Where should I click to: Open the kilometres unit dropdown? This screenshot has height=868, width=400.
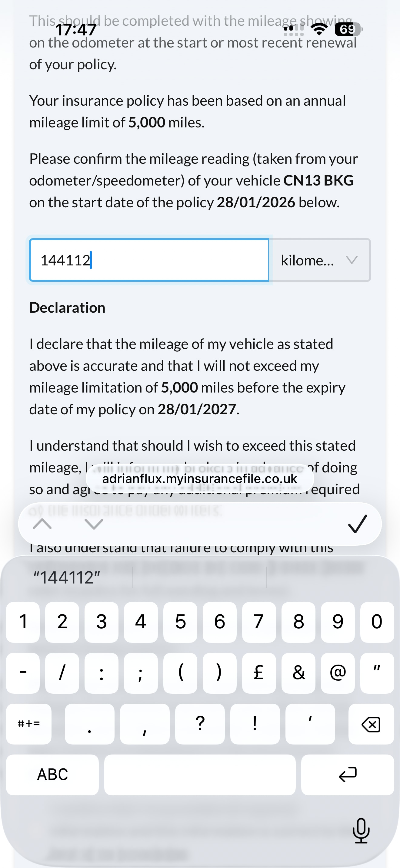tap(320, 260)
